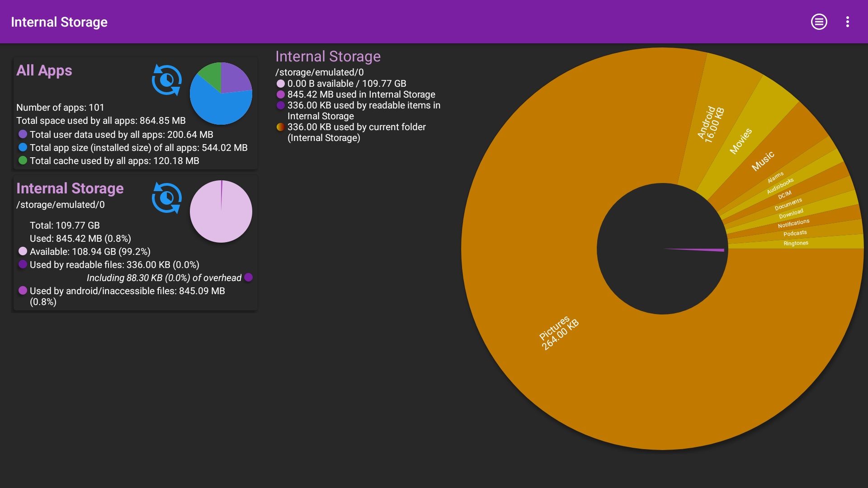Click the All Apps card title
Screen dimensions: 868x488
(x=44, y=70)
